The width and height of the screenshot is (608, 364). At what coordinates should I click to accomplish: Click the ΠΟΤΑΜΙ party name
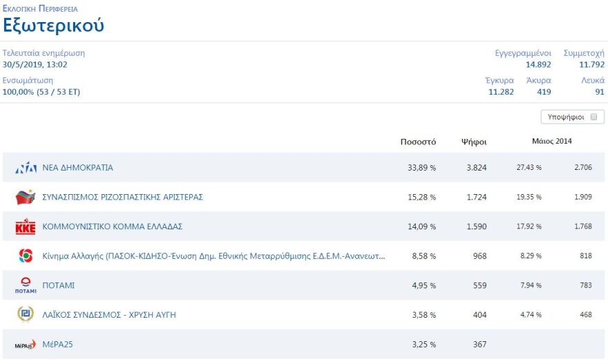click(59, 285)
